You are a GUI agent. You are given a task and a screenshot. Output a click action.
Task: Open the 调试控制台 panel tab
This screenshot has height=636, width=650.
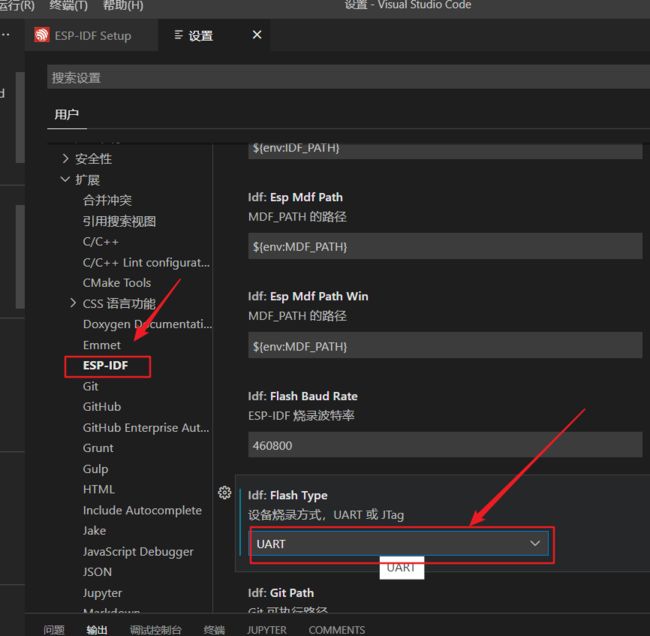[155, 630]
